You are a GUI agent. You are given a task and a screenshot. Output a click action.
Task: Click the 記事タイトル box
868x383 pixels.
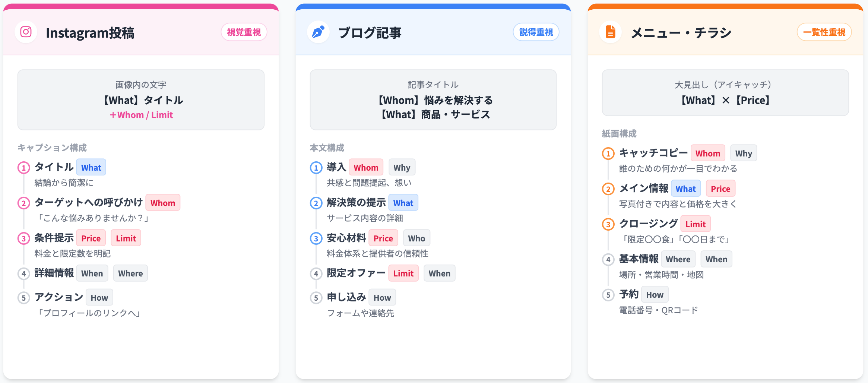(433, 100)
